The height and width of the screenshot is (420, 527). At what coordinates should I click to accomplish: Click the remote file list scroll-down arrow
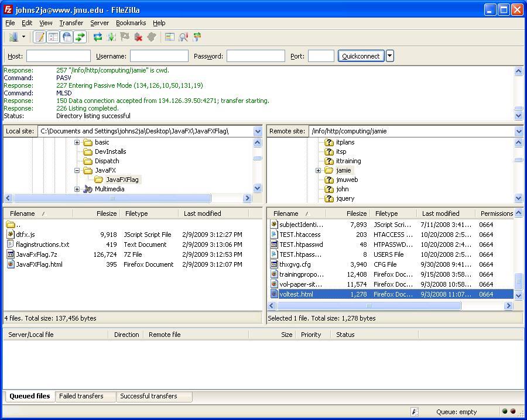[519, 295]
